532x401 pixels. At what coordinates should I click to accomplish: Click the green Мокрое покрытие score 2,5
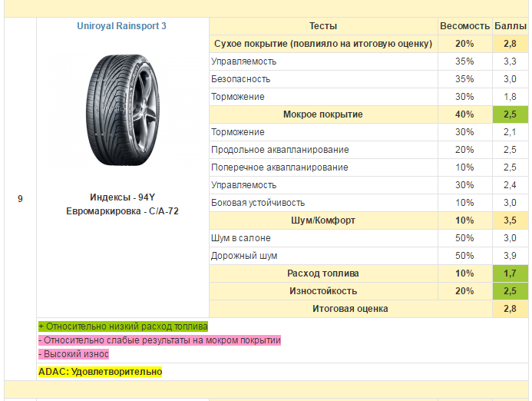[x=511, y=114]
